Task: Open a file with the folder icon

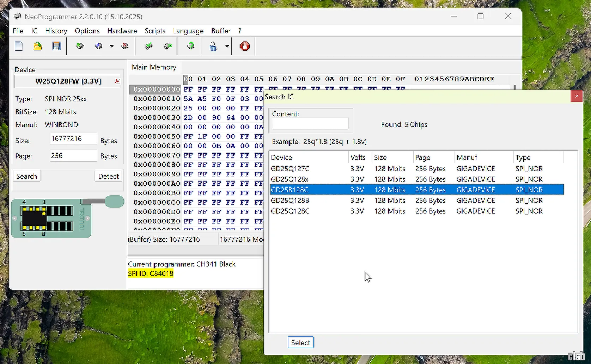Action: (x=38, y=46)
